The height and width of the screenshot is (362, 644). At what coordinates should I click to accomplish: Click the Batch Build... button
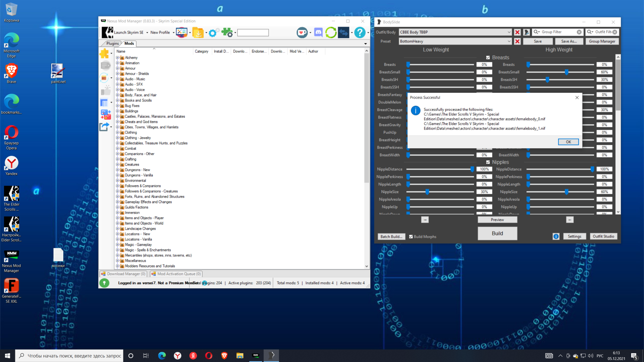[x=391, y=237]
